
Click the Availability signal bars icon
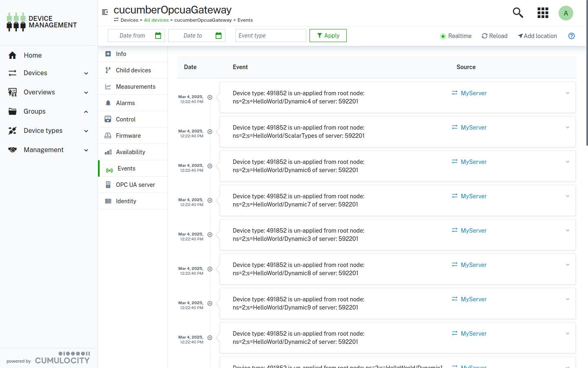107,152
